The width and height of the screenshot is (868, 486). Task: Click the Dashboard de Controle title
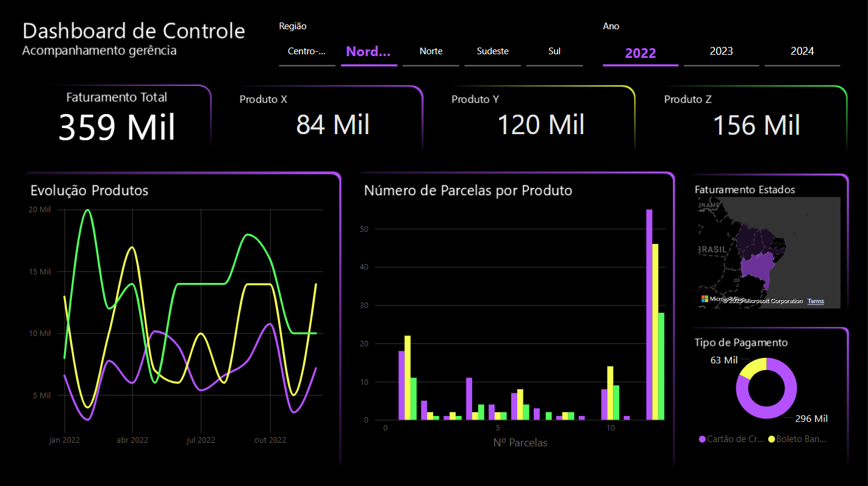134,30
